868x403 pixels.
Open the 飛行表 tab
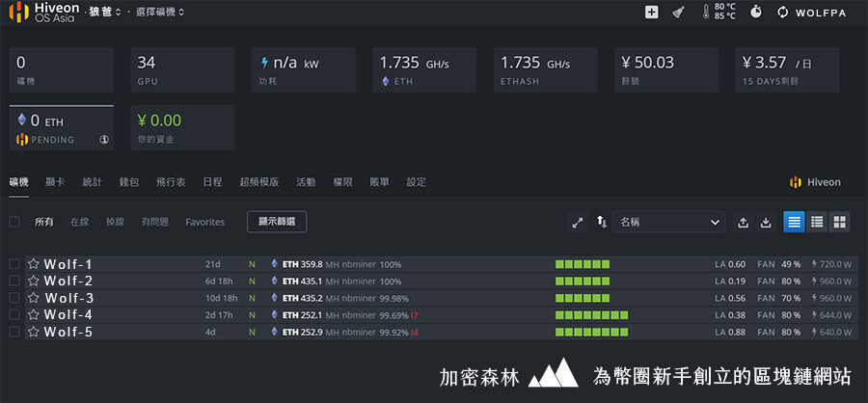171,181
